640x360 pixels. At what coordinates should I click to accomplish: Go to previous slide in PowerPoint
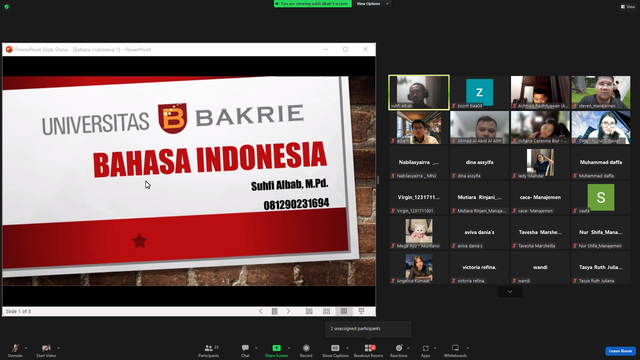(x=261, y=311)
